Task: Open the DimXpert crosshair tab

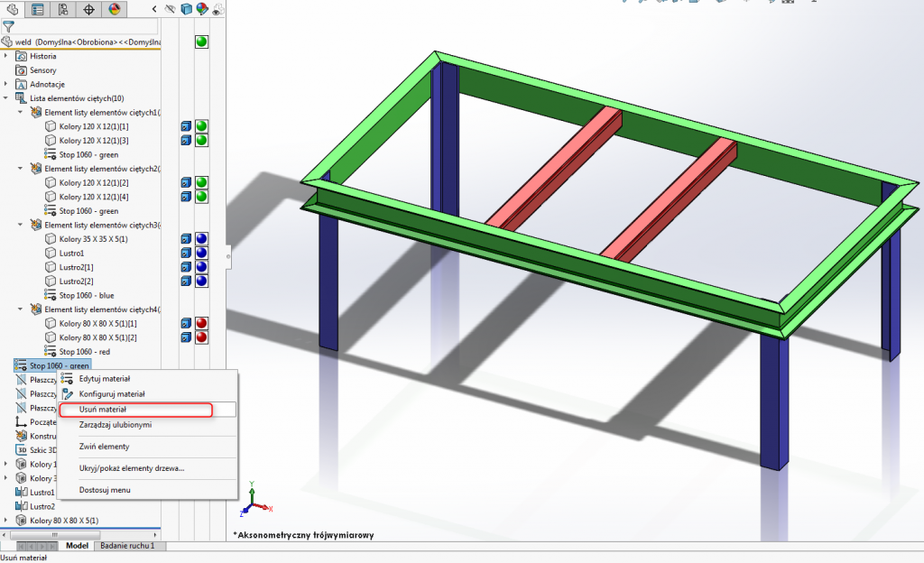Action: point(88,10)
